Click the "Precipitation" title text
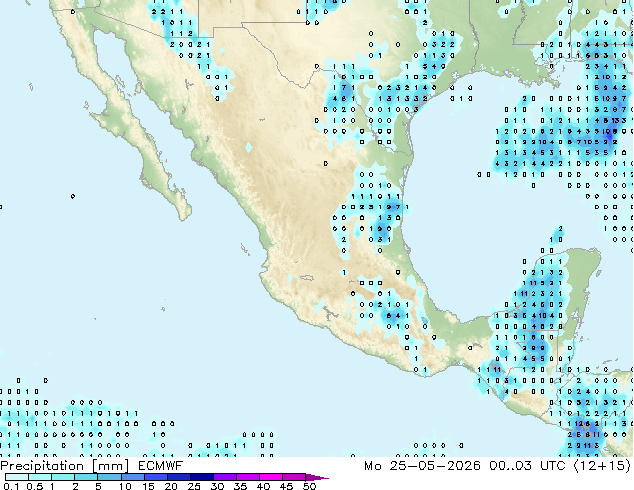 pos(42,466)
